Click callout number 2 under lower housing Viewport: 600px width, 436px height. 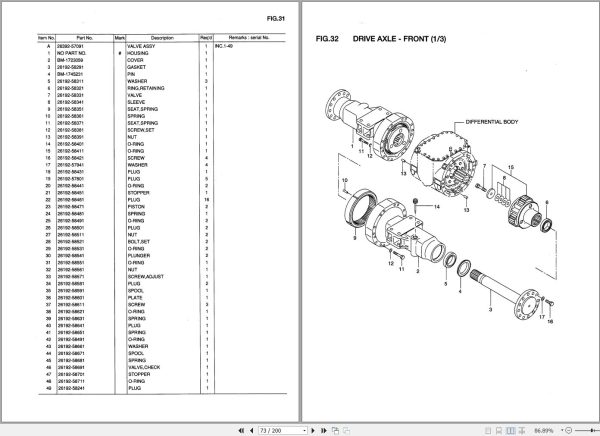[417, 271]
